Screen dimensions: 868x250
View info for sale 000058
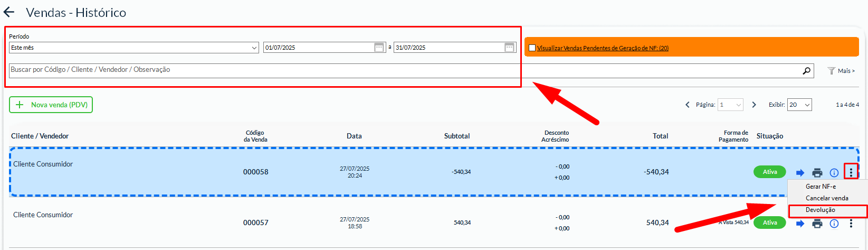pos(834,172)
